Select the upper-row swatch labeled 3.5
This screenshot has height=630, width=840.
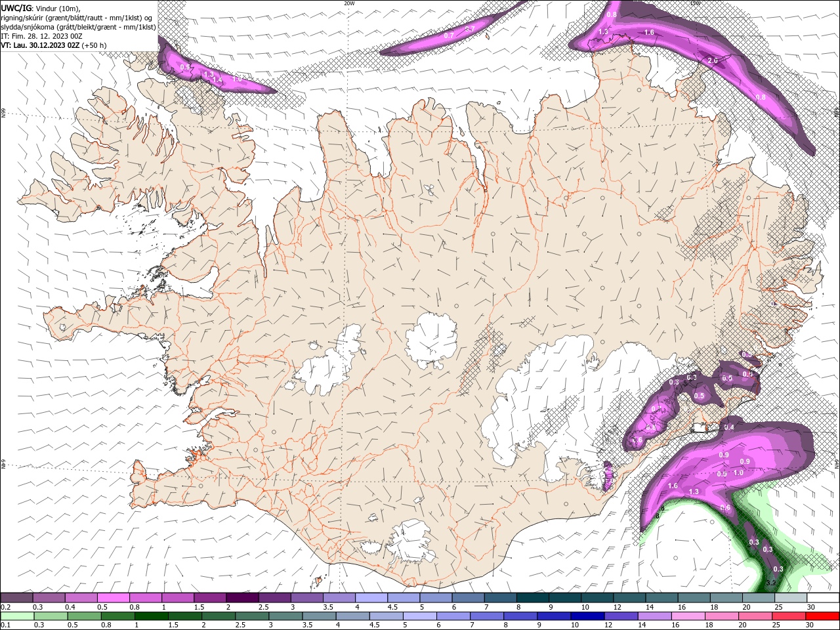pyautogui.click(x=339, y=598)
